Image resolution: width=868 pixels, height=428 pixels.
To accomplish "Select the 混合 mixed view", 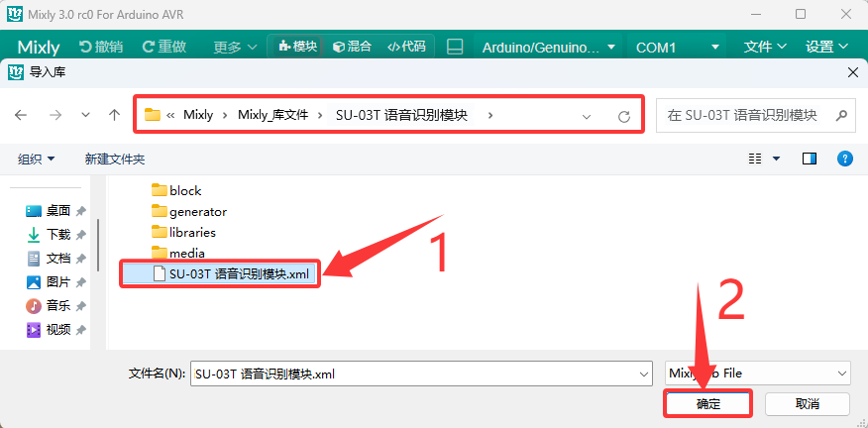I will tap(352, 46).
